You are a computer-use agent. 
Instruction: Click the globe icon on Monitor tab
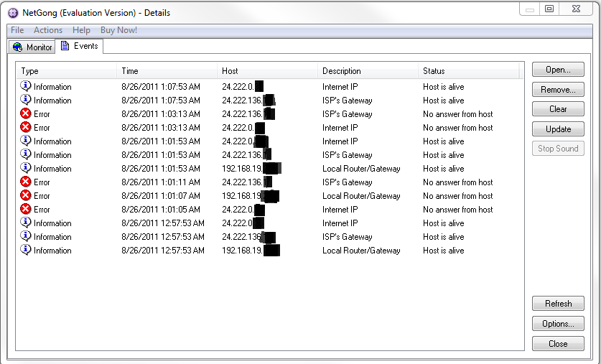tap(18, 47)
